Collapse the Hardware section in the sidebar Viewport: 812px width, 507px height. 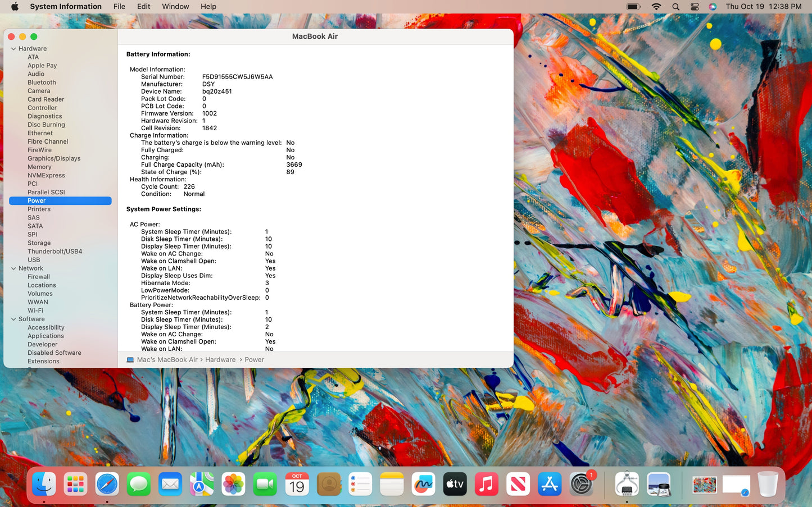click(x=13, y=48)
